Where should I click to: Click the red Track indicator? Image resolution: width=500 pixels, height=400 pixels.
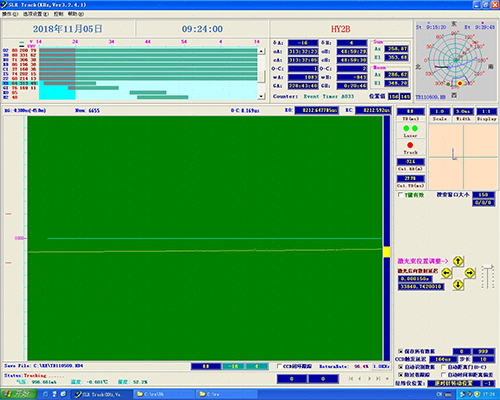click(410, 145)
